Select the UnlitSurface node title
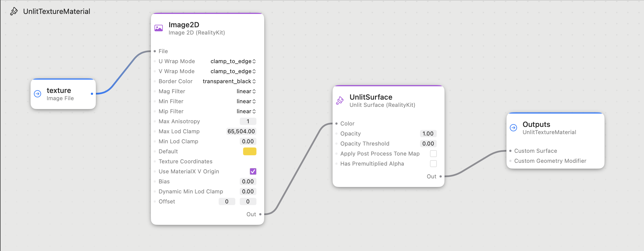This screenshot has height=251, width=644. coord(371,97)
